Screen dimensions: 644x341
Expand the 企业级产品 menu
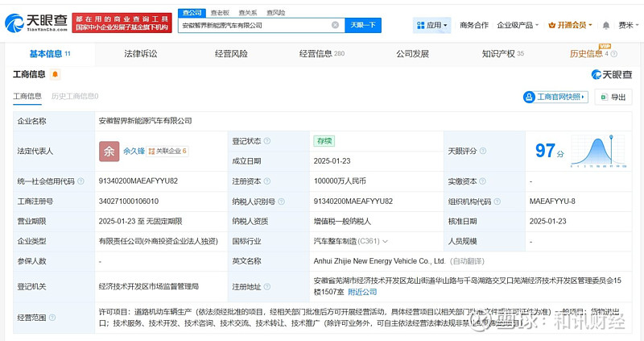point(518,25)
